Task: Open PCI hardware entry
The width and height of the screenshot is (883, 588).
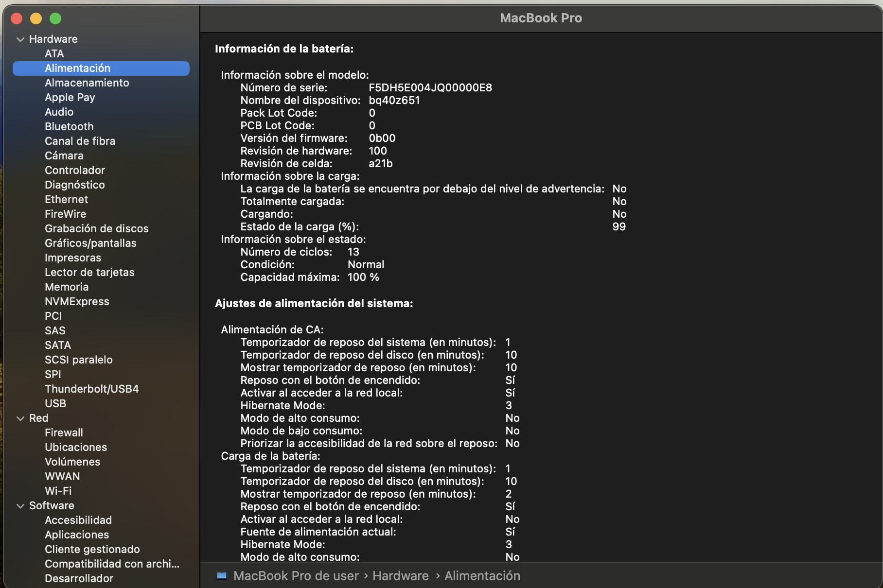Action: (53, 316)
